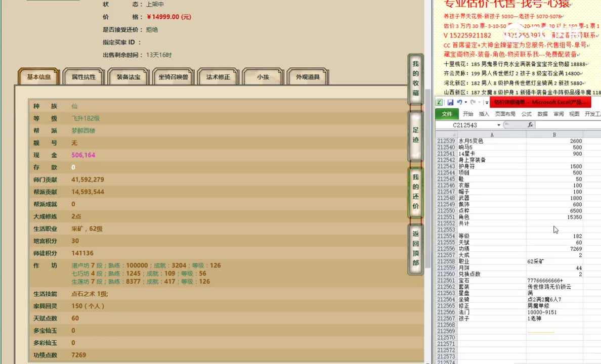601x364 pixels.
Task: Switch to the 开始 ribbon tab
Action: [468, 114]
